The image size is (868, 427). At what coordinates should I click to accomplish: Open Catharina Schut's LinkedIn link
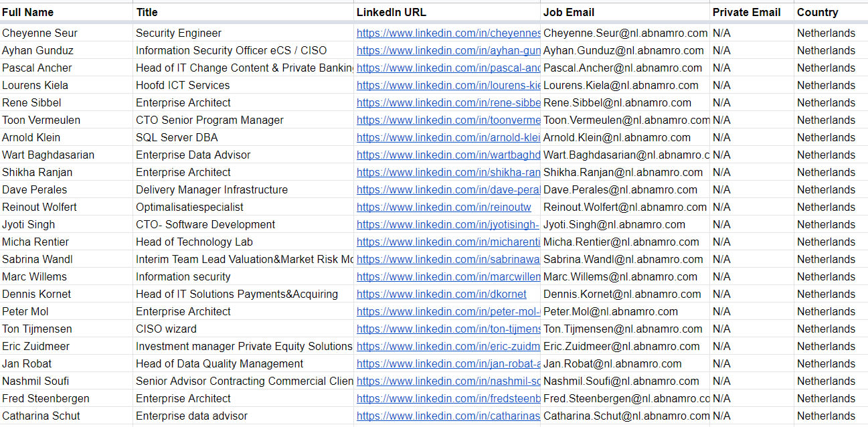448,416
